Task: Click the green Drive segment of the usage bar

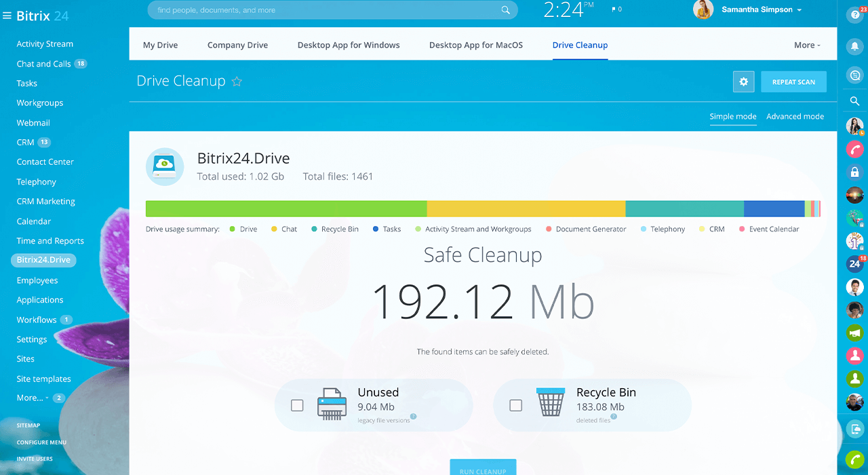Action: (x=286, y=209)
